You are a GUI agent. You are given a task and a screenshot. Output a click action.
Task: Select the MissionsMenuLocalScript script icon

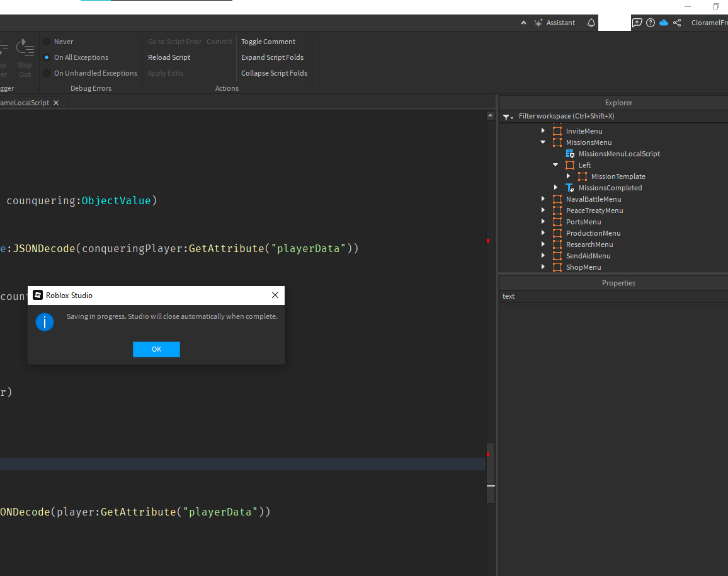570,154
